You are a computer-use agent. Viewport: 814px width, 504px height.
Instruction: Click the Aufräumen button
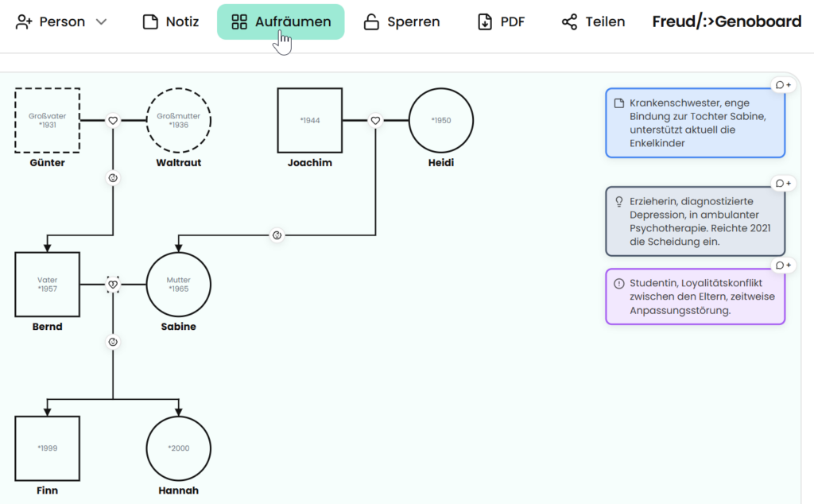pos(281,21)
